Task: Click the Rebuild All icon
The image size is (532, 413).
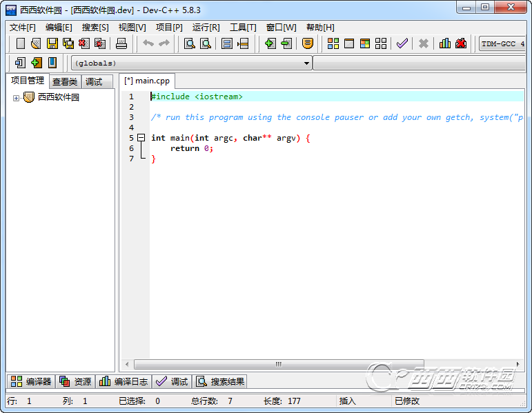Action: click(x=381, y=43)
